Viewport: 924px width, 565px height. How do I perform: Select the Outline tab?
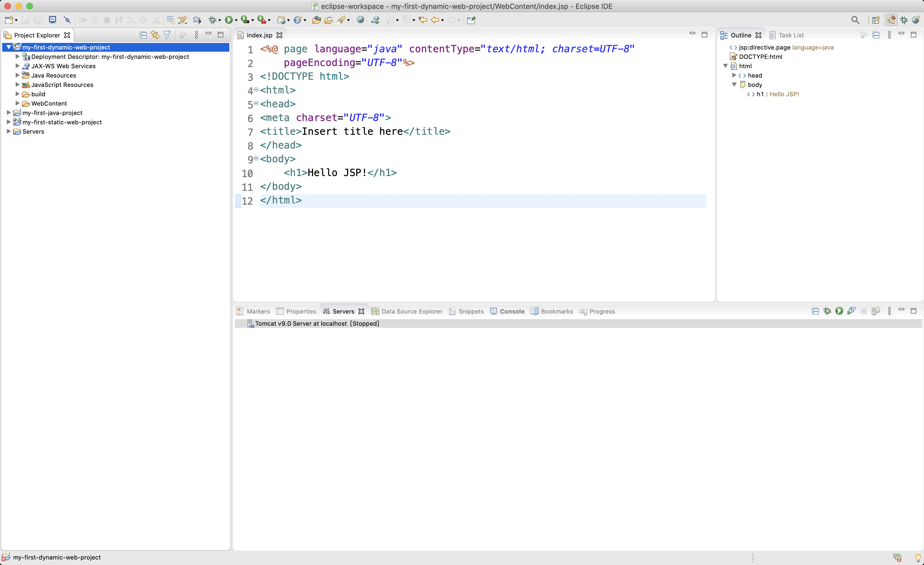pos(741,35)
